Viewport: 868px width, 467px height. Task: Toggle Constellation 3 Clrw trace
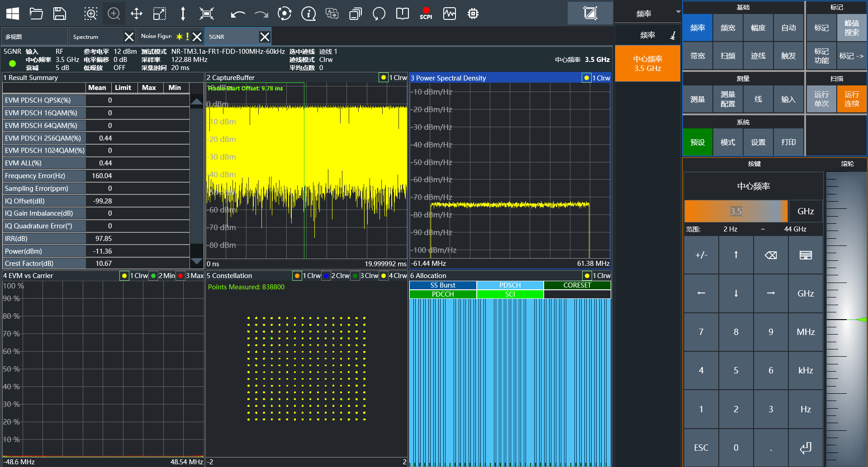(x=355, y=276)
